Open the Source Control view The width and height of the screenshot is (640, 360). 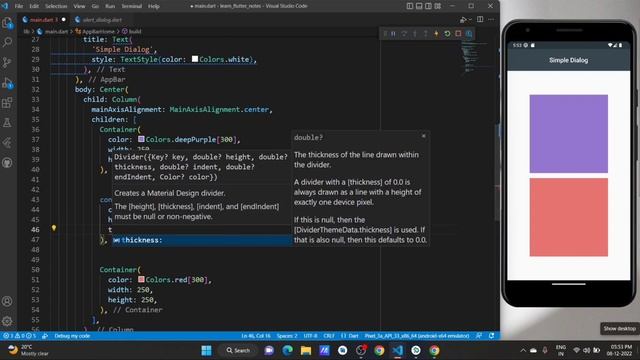coord(7,62)
